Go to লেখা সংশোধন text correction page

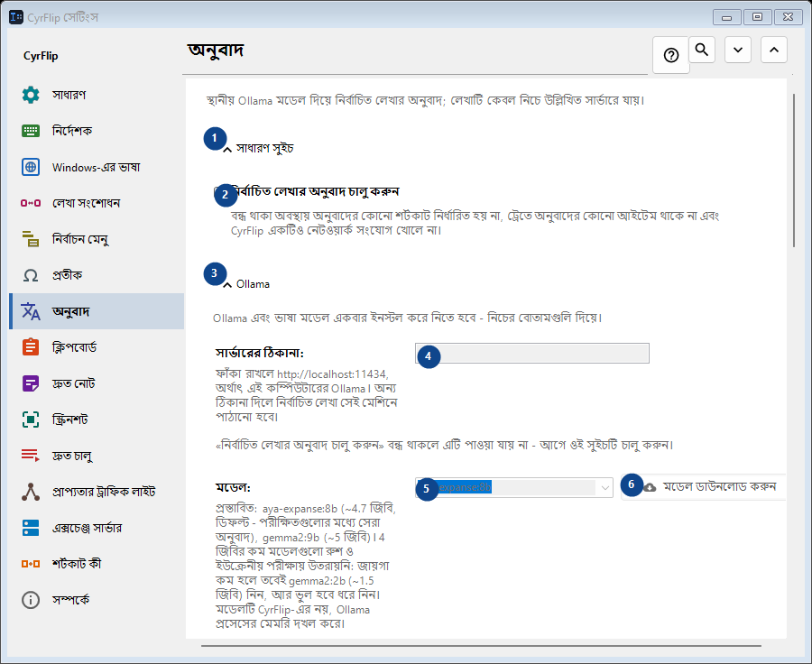click(97, 203)
